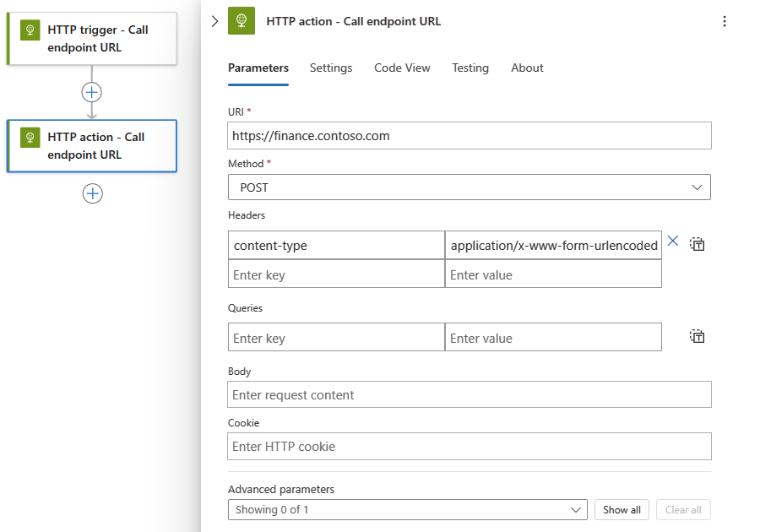Viewport: 760px width, 532px height.
Task: Open the Code View tab
Action: tap(402, 68)
